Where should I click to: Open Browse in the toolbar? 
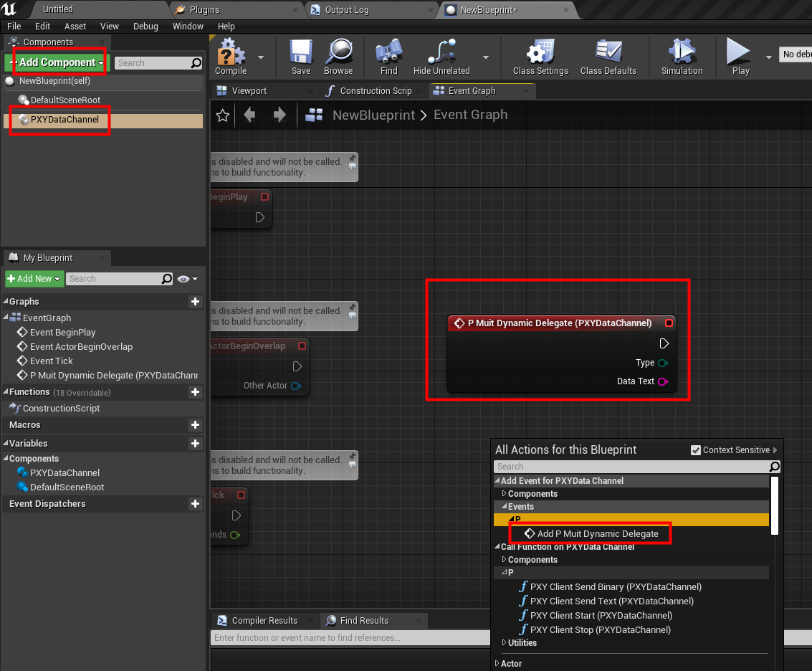click(338, 56)
